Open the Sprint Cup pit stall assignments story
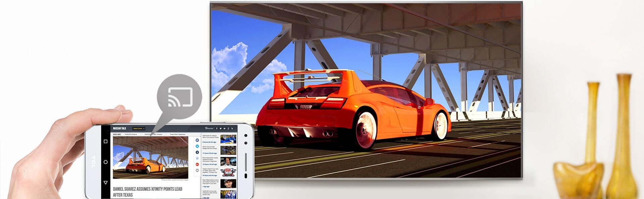 pos(210,148)
